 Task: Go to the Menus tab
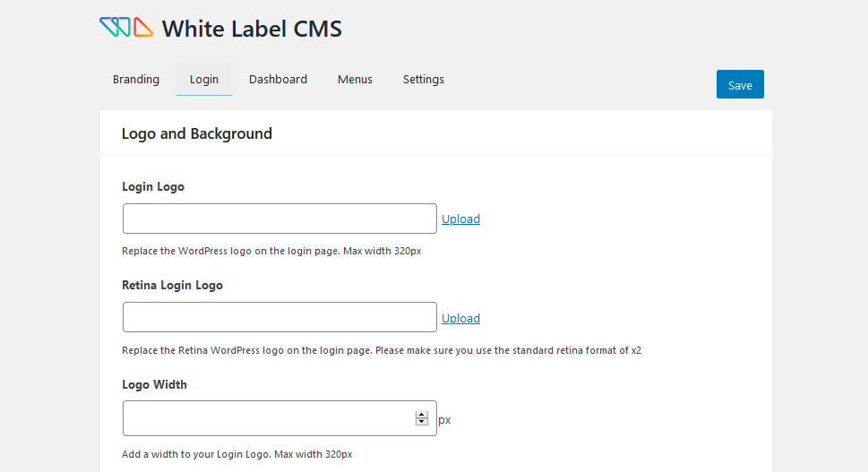pos(355,79)
